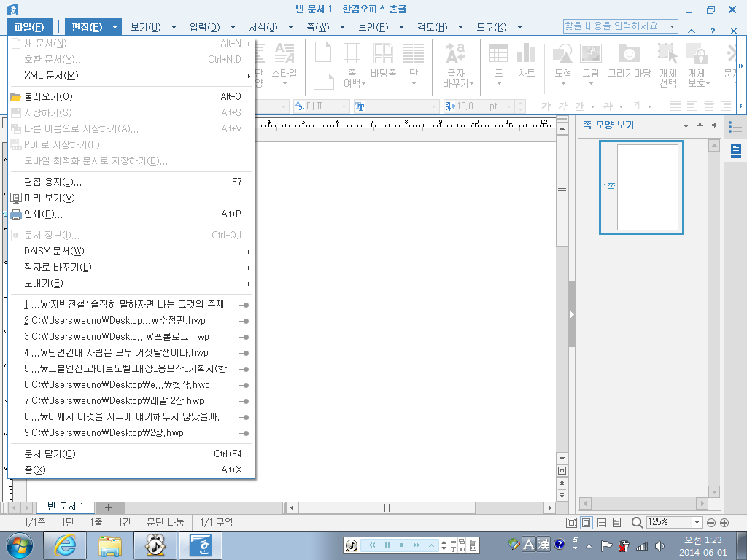Open Windows Explorer folder on taskbar

(110, 545)
